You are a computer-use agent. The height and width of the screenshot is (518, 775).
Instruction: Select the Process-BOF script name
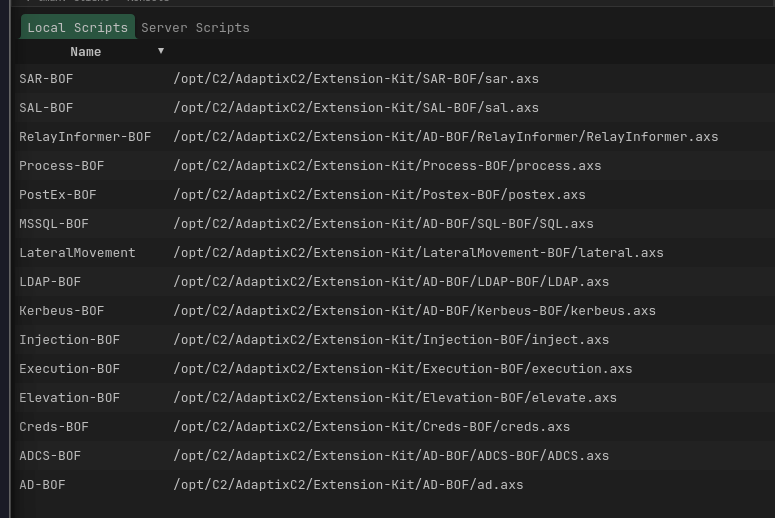[x=61, y=165]
